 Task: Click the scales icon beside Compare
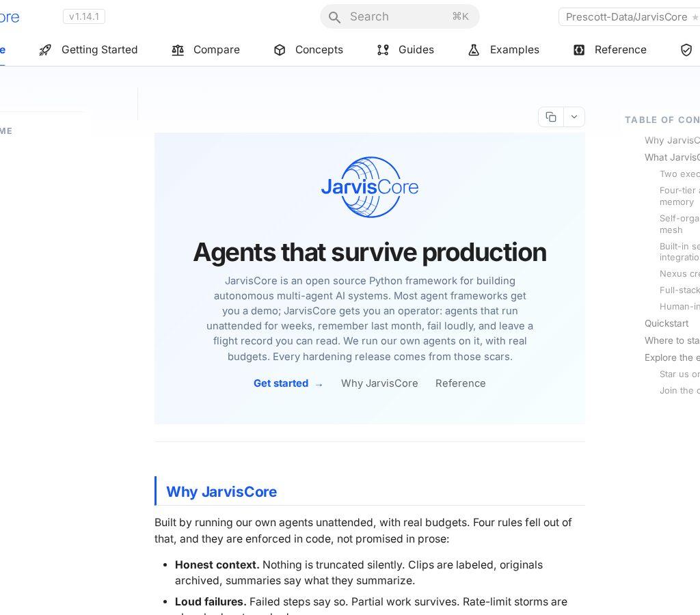(x=178, y=50)
